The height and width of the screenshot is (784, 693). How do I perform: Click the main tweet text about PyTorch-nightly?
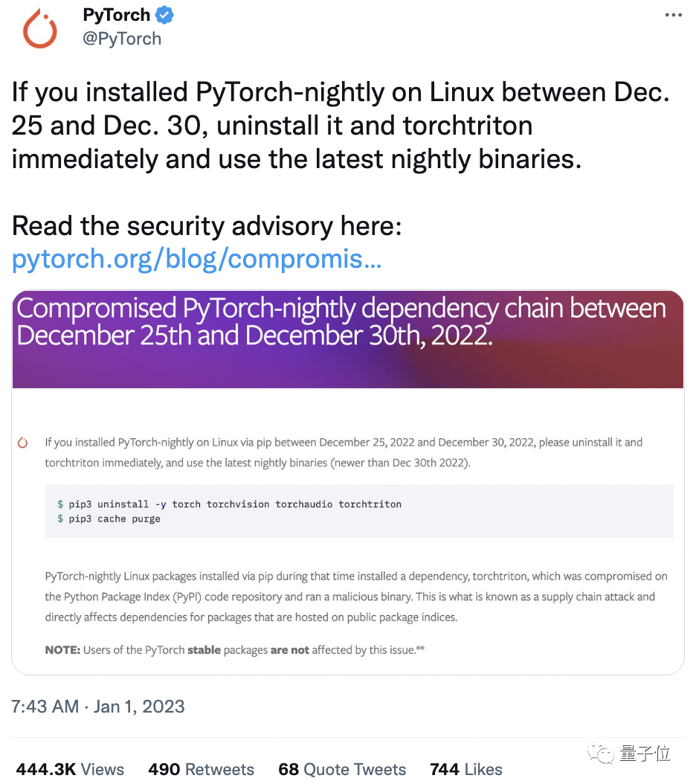pos(342,125)
